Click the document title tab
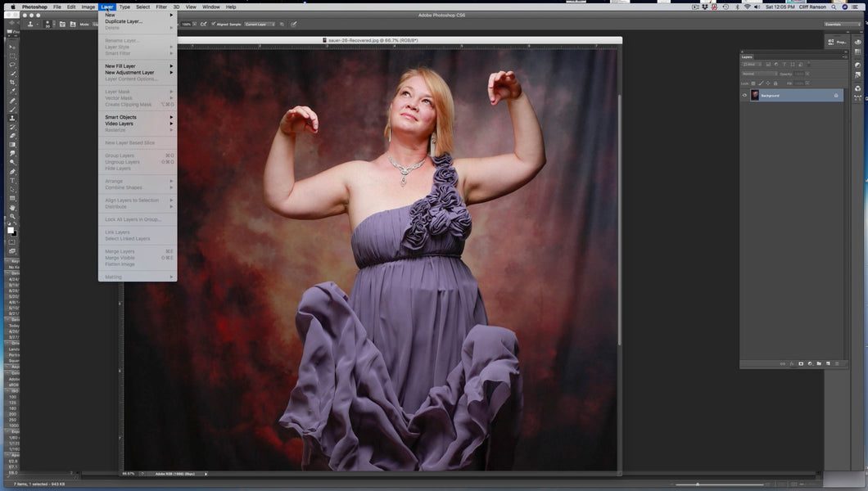 coord(373,40)
